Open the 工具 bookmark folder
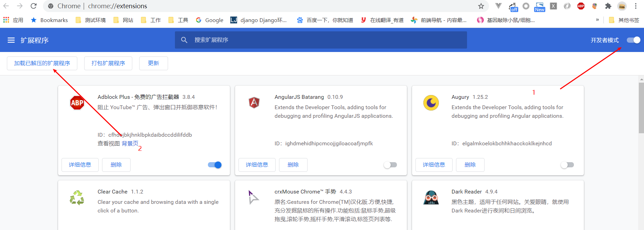This screenshot has height=230, width=644. 178,20
